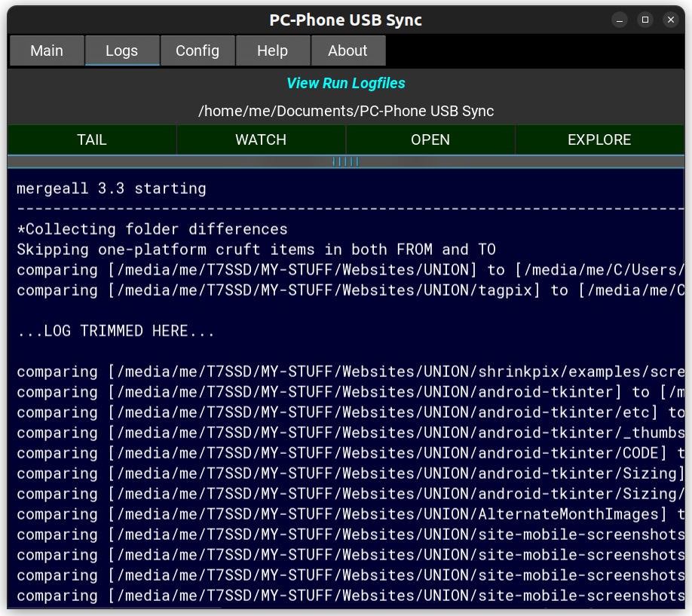
Task: Open the Config tab
Action: 197,51
